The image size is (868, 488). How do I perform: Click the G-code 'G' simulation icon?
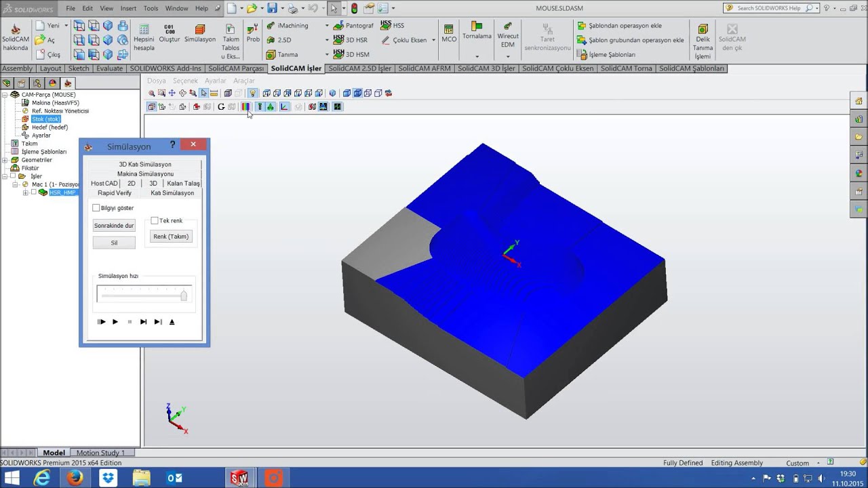221,107
